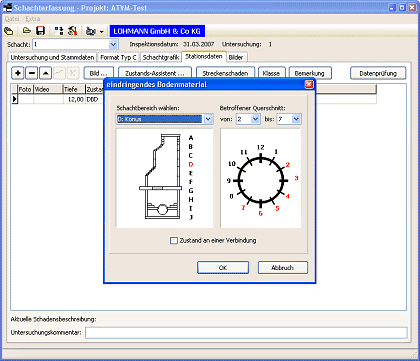Remove the row with minus button
Screen dimensions: 420x361
[x=31, y=73]
